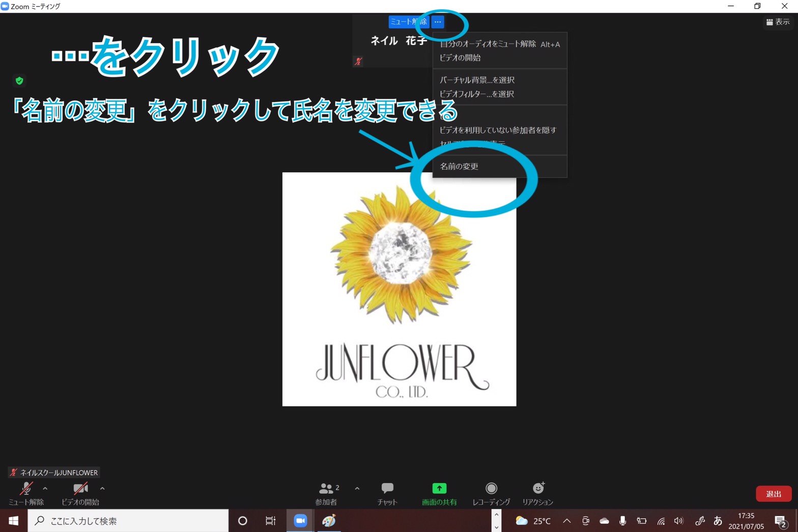Expand audio options arrow beside mute button
The height and width of the screenshot is (532, 798).
coord(45,489)
